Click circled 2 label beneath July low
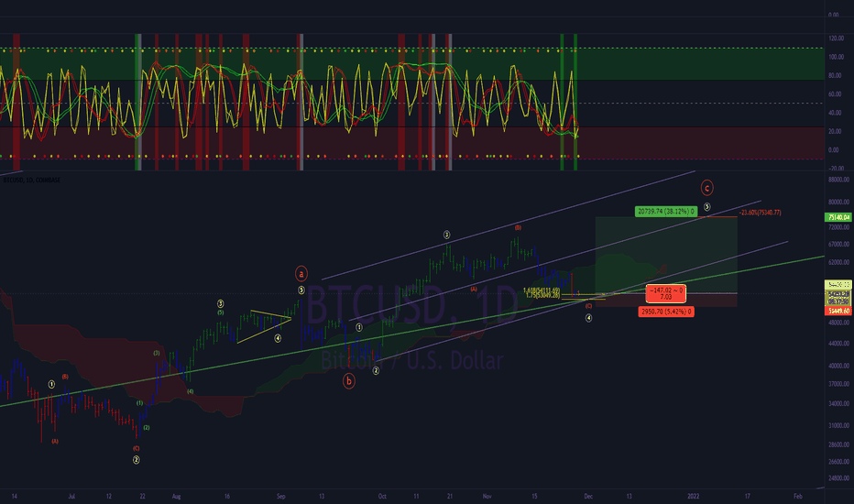854x504 pixels. [x=137, y=460]
